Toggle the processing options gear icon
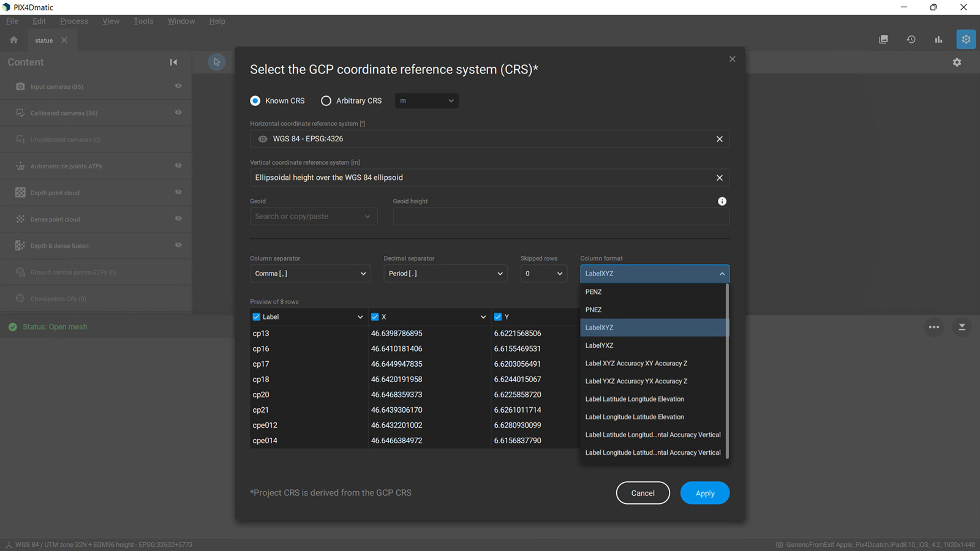This screenshot has width=980, height=551. tap(966, 39)
